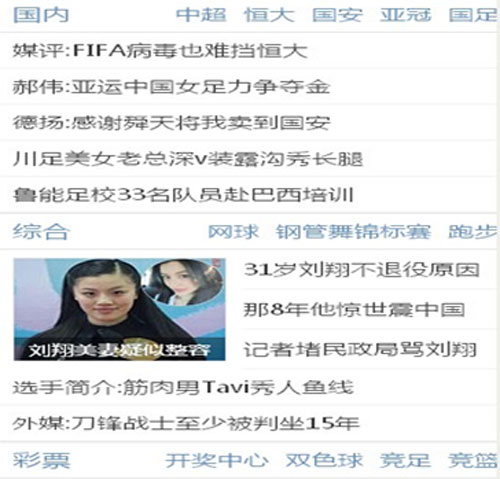Select the 网球 category link
Screen dimensions: 500x479
coord(233,231)
